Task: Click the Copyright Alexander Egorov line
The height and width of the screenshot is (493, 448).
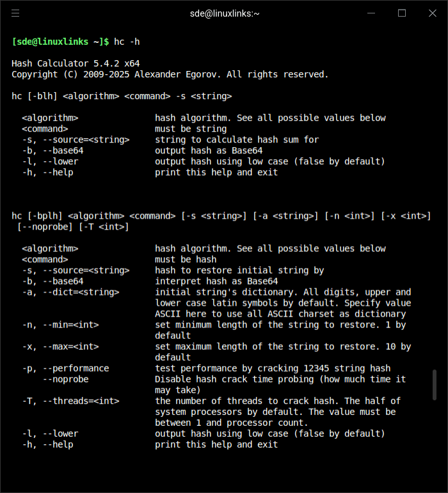Action: pyautogui.click(x=170, y=75)
